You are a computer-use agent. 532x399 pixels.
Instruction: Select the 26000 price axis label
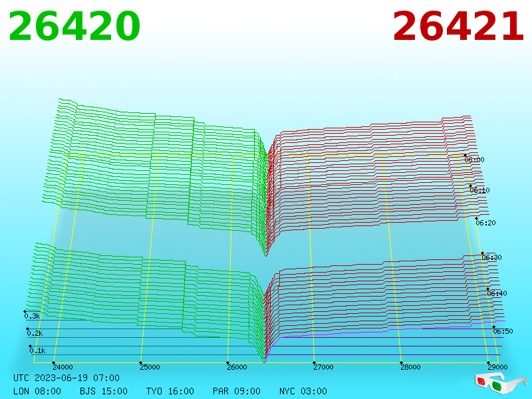click(x=237, y=367)
